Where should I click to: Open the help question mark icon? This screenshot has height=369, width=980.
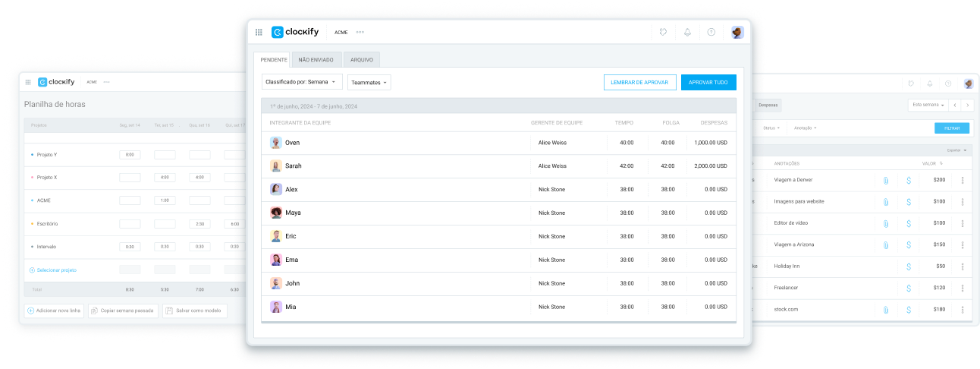coord(711,33)
